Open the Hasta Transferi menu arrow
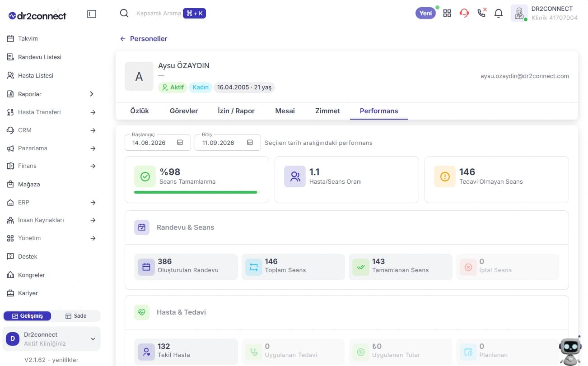The width and height of the screenshot is (588, 366). coord(93,112)
